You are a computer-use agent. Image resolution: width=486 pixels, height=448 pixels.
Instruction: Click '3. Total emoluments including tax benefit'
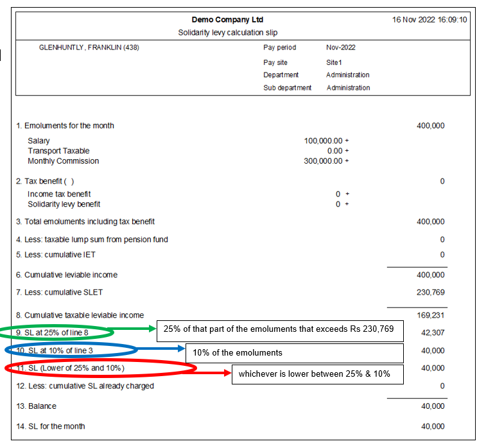click(x=85, y=222)
